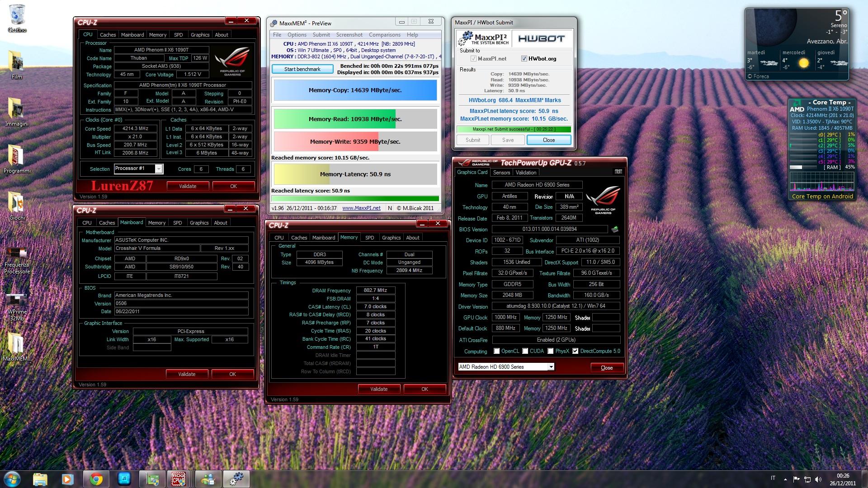Open the Screenshot menu in MaxxMEM

tap(349, 35)
